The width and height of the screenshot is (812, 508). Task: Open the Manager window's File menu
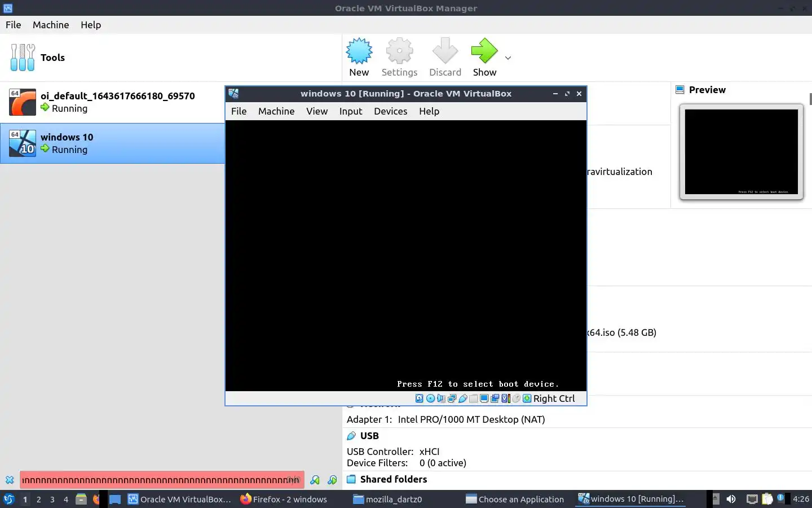tap(14, 25)
